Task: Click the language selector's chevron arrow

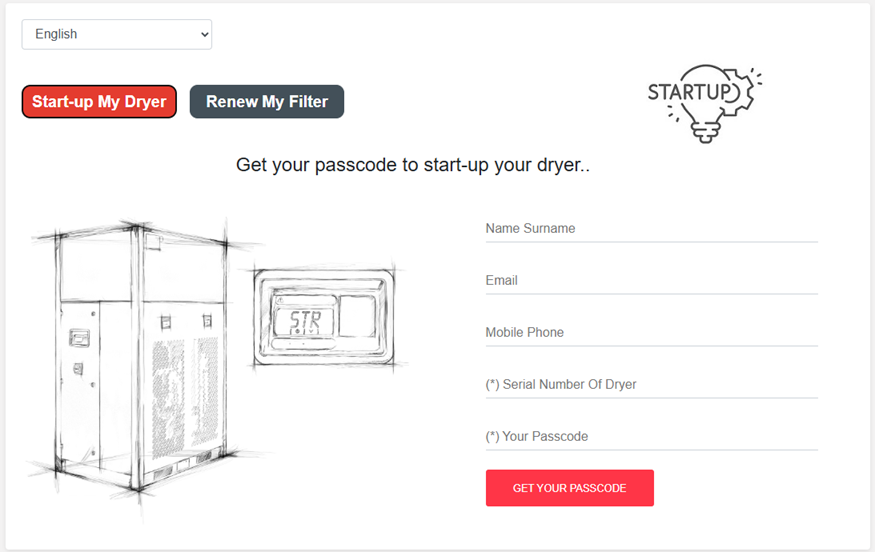Action: (204, 34)
